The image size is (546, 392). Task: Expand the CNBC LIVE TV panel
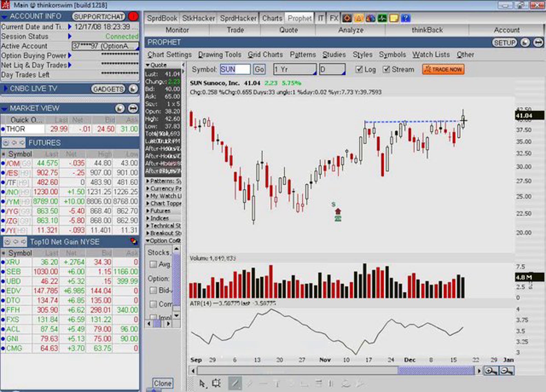(5, 88)
